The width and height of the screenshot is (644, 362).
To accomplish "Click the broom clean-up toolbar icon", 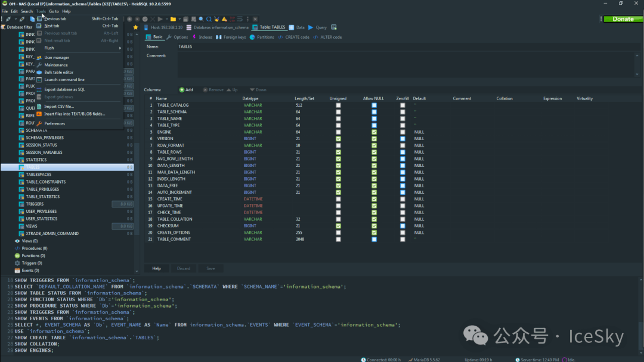I will pyautogui.click(x=216, y=19).
